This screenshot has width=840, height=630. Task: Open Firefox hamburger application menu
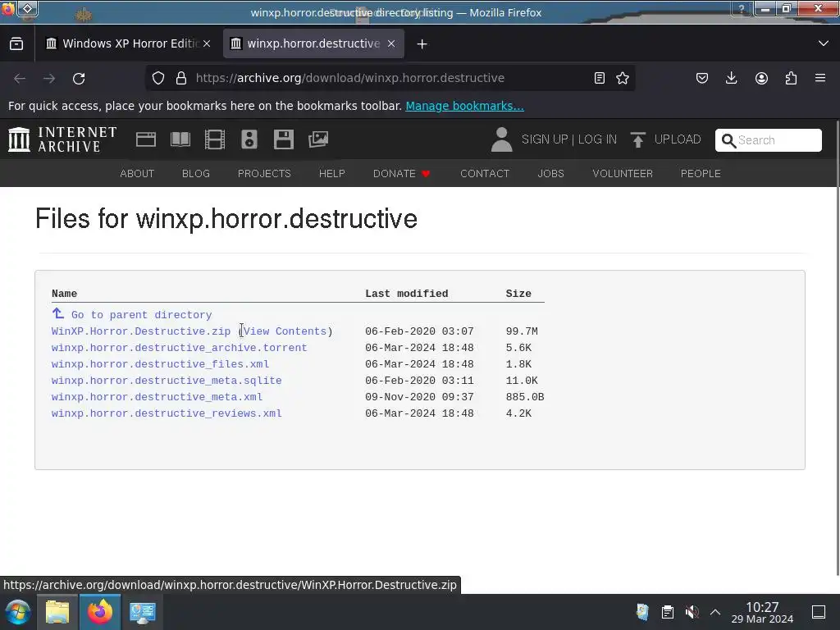click(x=820, y=78)
